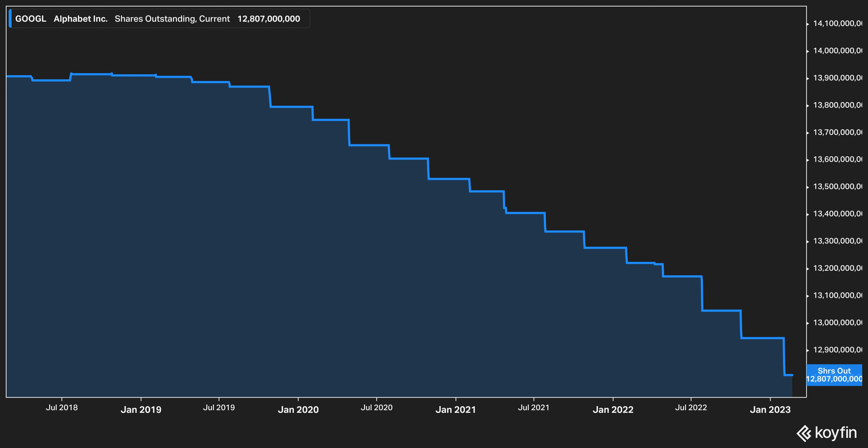Viewport: 868px width, 448px height.
Task: Click the 13,200,000,000 y-axis label
Action: point(838,269)
